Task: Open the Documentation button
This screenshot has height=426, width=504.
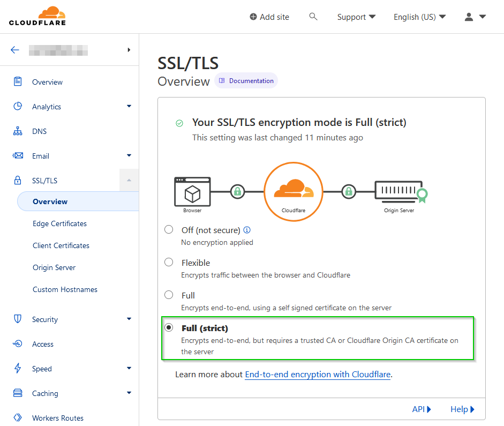Action: point(246,81)
